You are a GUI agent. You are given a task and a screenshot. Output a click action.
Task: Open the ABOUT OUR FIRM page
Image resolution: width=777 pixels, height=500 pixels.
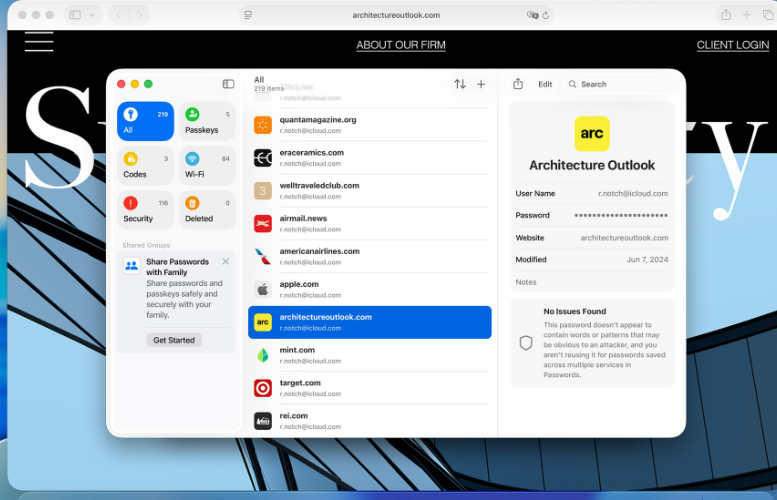click(401, 45)
